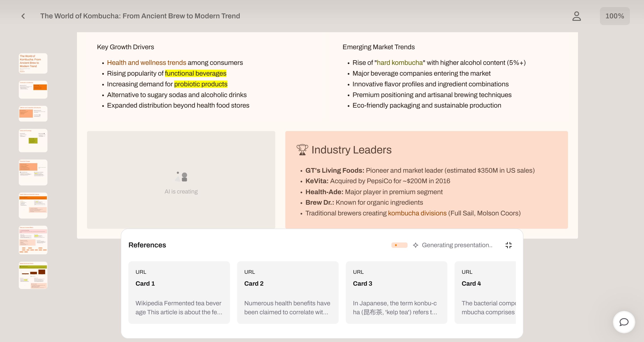Click the 'hard kombucha' link
This screenshot has height=342, width=644.
(400, 62)
